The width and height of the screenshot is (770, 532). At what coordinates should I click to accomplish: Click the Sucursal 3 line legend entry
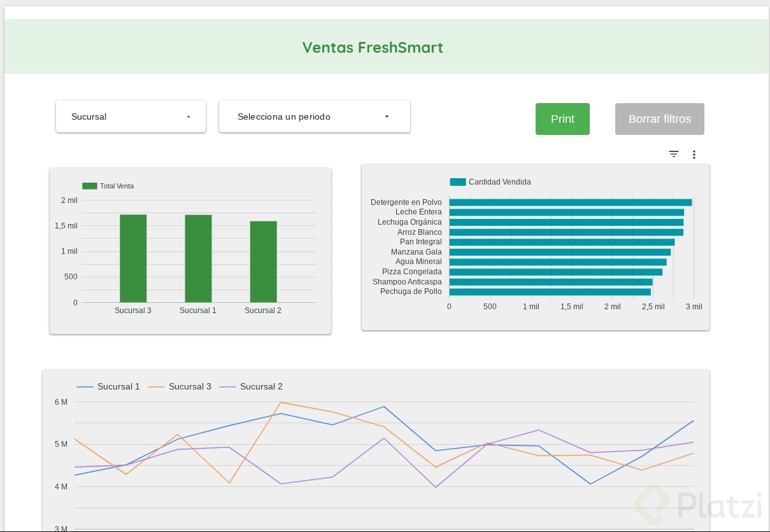[180, 386]
